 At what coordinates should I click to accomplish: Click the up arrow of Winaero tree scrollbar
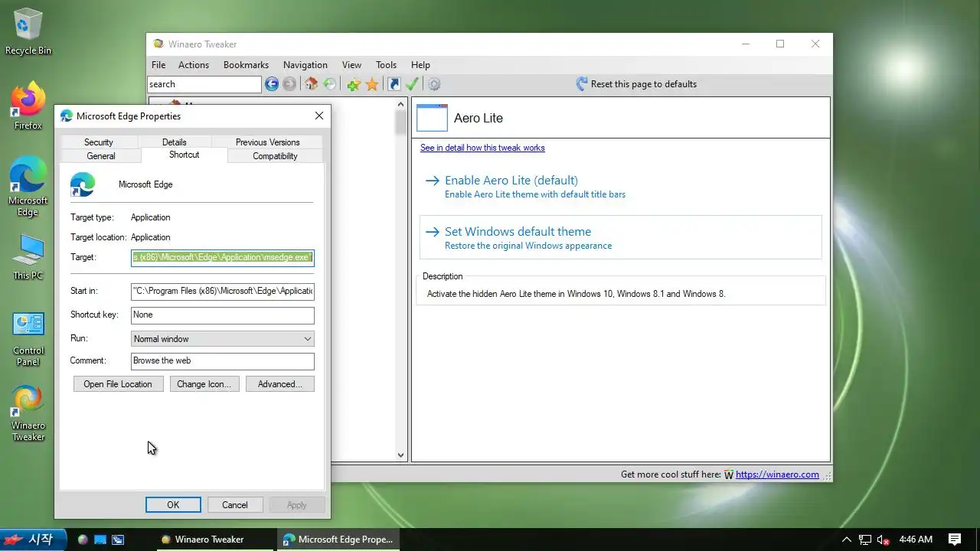tap(400, 105)
